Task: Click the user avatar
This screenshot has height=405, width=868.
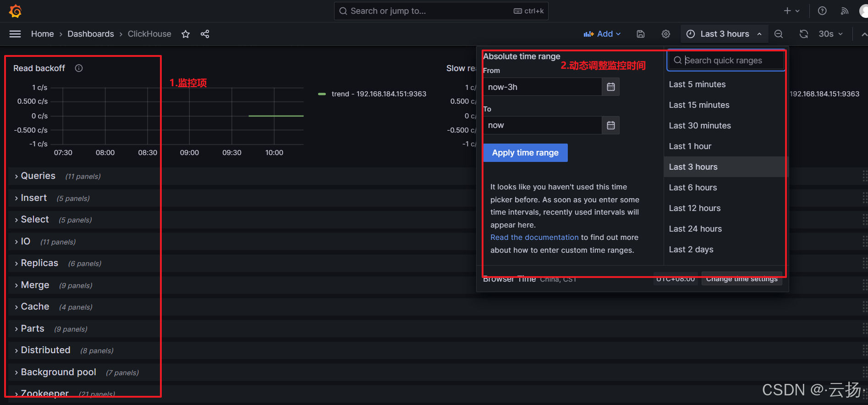Action: (863, 11)
